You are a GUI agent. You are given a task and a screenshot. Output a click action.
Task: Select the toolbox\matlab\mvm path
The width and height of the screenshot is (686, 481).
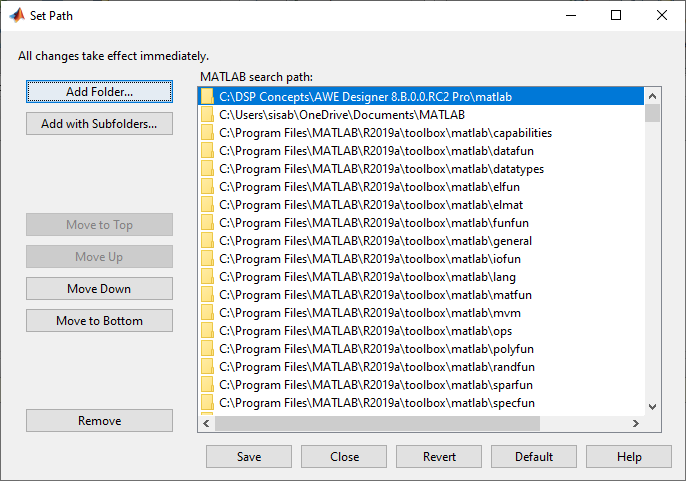(x=422, y=313)
